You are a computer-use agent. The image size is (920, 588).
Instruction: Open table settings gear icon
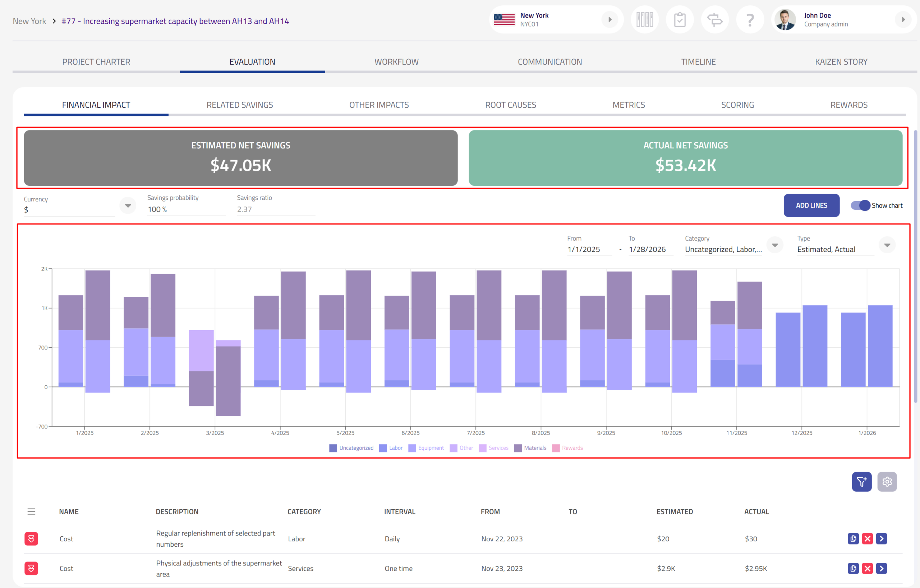(887, 481)
